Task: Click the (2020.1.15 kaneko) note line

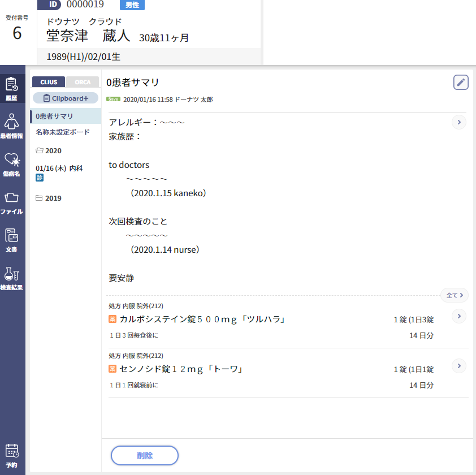Action: [x=168, y=193]
